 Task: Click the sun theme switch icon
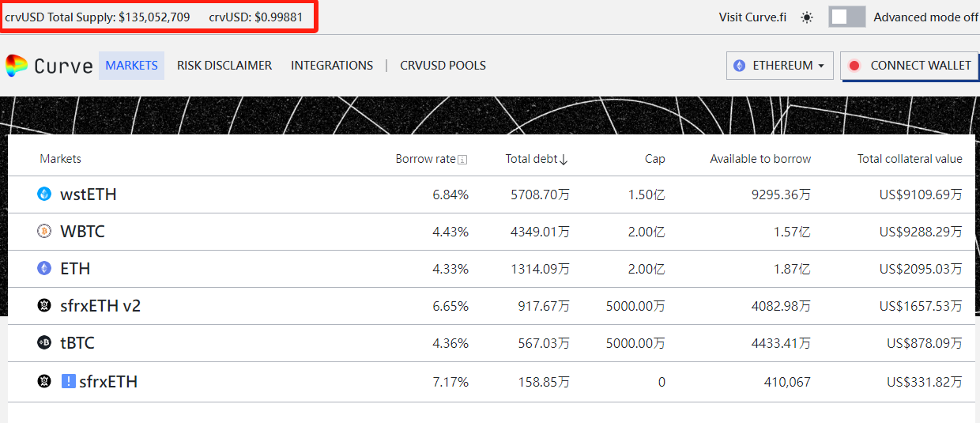point(806,17)
